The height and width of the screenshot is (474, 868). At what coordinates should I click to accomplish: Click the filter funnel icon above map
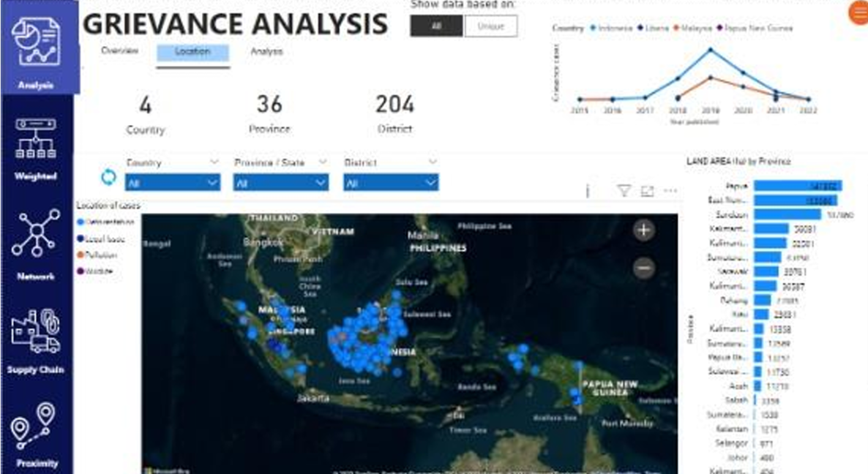coord(624,191)
